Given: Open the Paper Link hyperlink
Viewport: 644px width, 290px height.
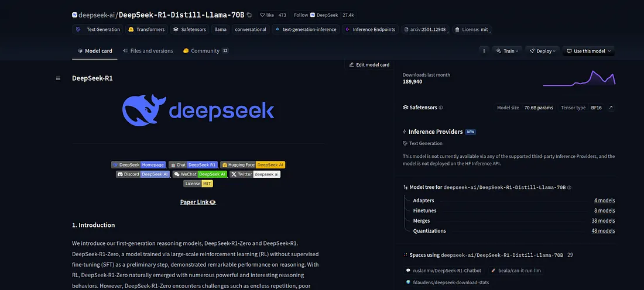Looking at the screenshot, I should pyautogui.click(x=198, y=202).
